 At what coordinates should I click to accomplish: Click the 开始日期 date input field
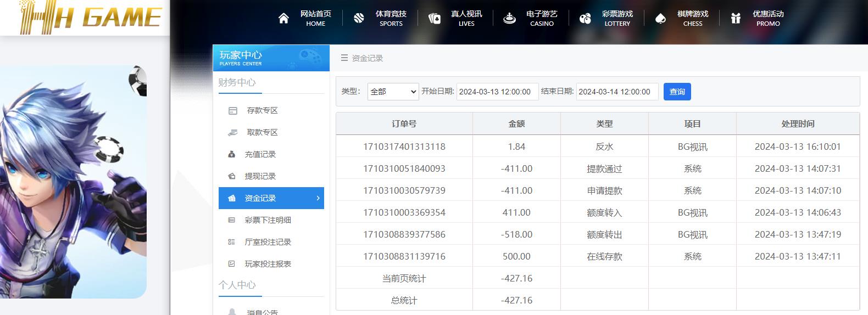[497, 92]
